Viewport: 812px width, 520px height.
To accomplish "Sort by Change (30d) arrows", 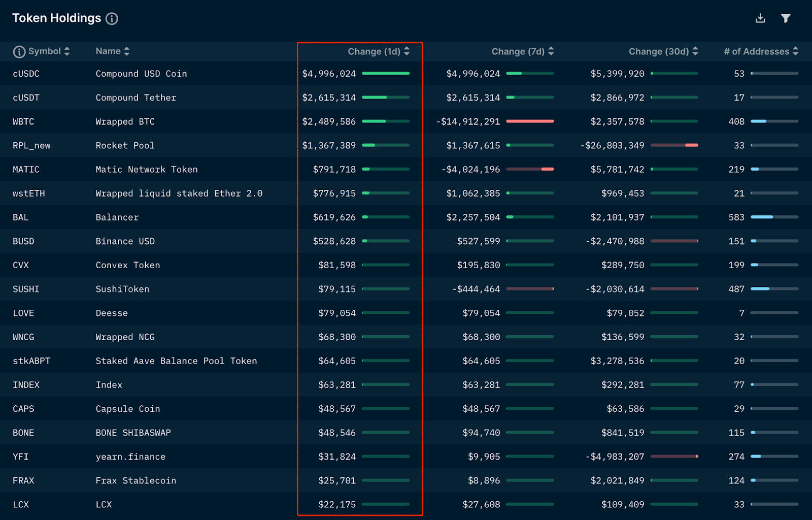I will (695, 51).
